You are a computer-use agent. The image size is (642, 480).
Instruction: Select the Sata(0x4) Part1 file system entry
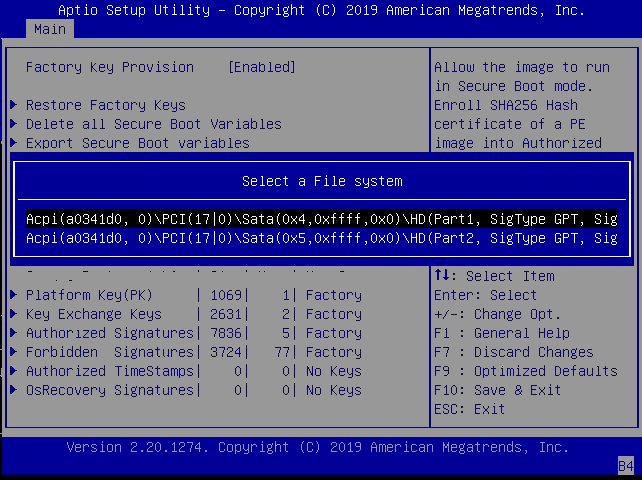[321, 218]
